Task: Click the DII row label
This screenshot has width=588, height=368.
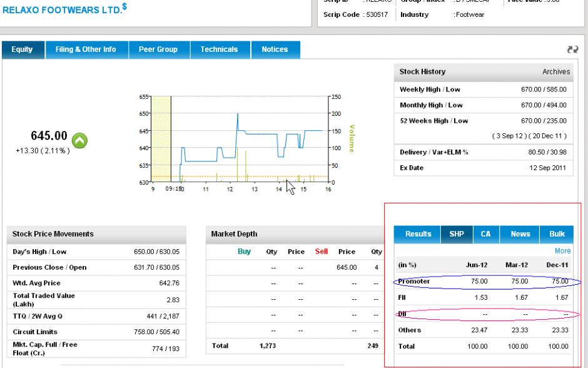Action: 402,314
